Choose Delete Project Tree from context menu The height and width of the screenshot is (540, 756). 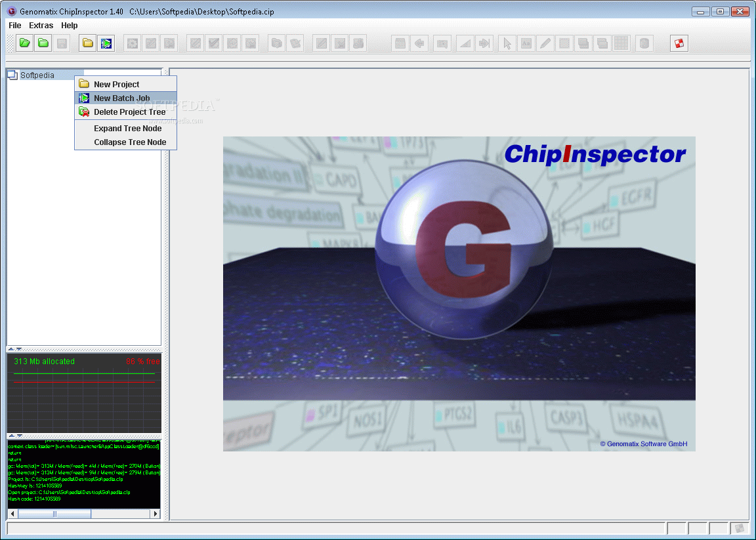tap(125, 112)
